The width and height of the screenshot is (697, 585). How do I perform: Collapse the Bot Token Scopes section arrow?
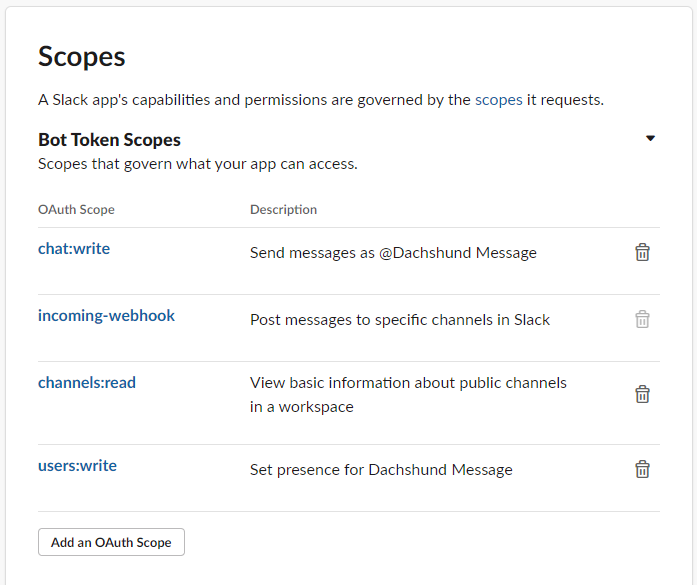point(650,138)
